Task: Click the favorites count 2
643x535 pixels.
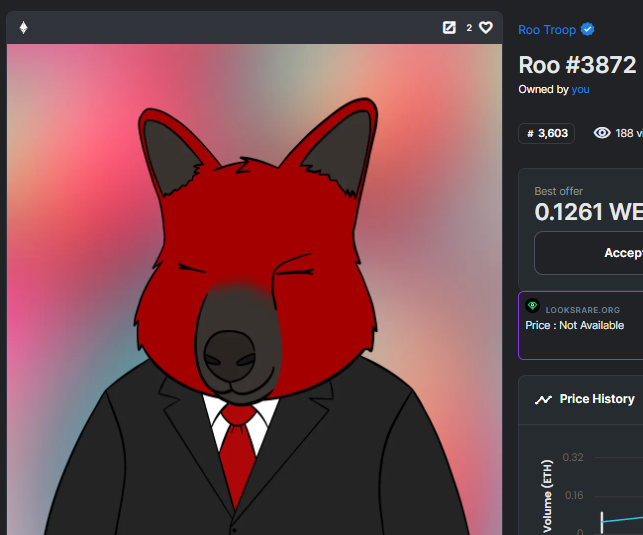Action: [469, 28]
